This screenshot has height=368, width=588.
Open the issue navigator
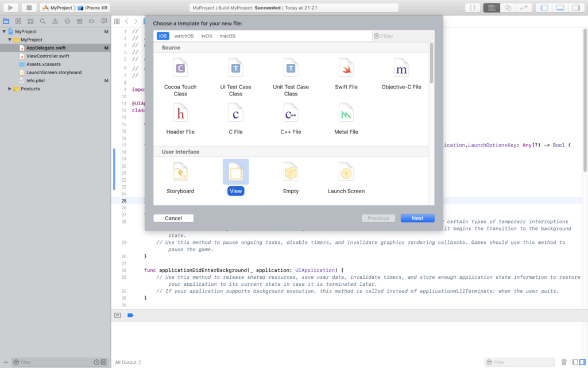click(55, 21)
